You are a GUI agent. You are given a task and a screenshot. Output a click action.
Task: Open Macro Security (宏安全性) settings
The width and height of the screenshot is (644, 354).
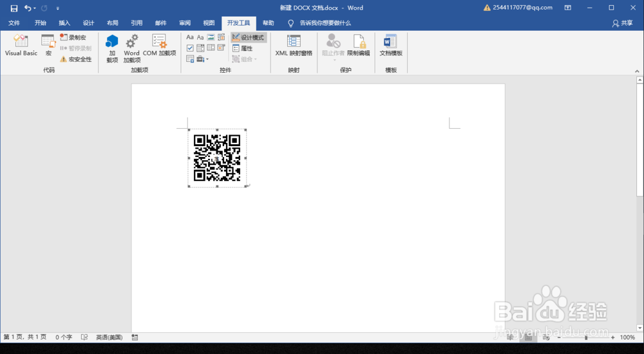(75, 59)
